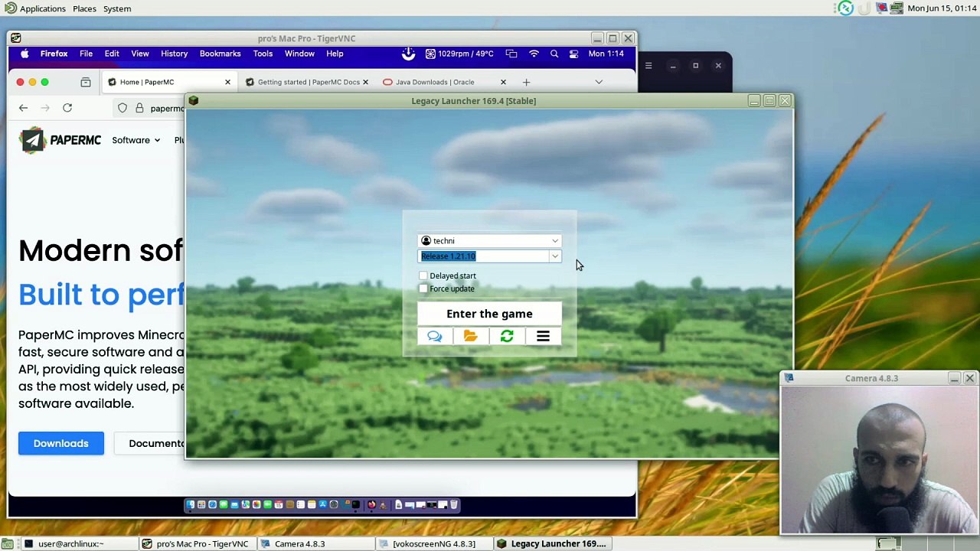
Task: Open the list all tabs dropdown in Firefox
Action: coord(599,82)
